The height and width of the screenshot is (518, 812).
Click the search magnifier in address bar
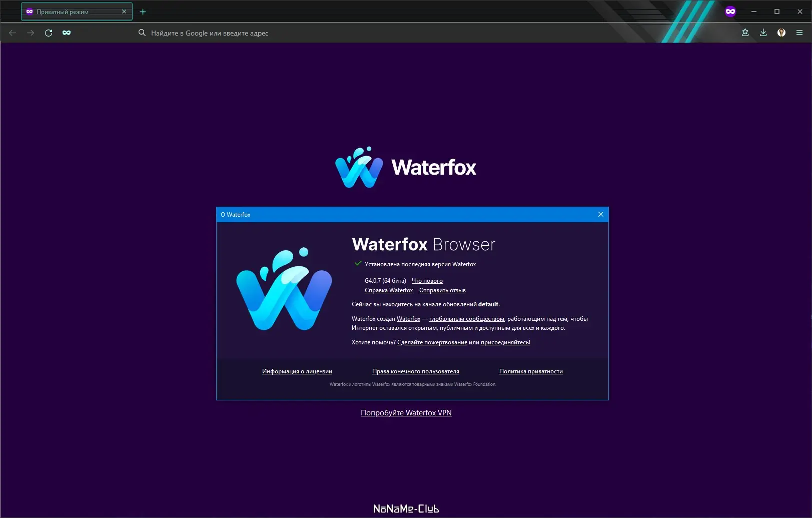coord(142,33)
